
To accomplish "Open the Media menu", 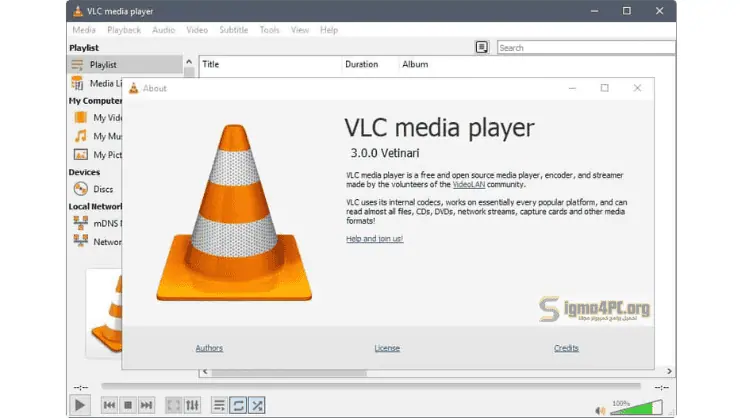I will [x=84, y=30].
